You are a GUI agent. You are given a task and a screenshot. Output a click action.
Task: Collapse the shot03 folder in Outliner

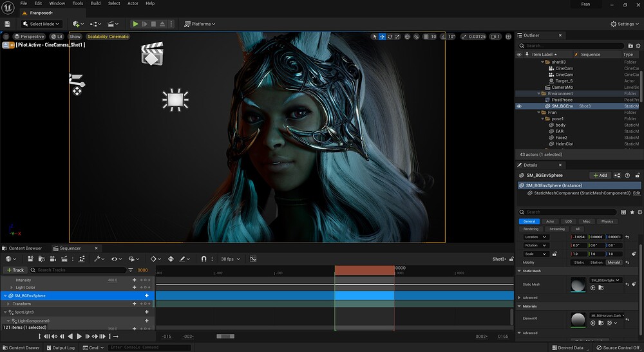542,62
